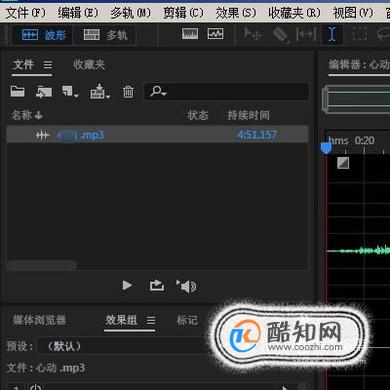The height and width of the screenshot is (390, 390).
Task: Click the blue playhead marker
Action: pos(326,147)
